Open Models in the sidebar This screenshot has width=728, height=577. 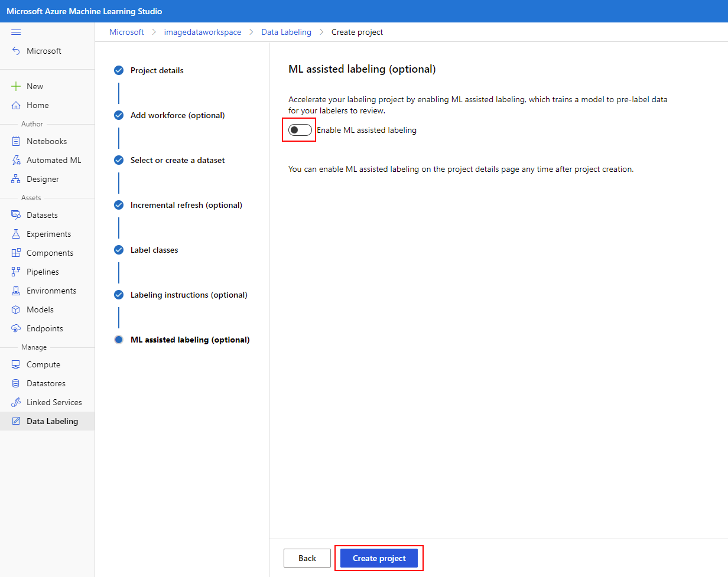pos(47,309)
